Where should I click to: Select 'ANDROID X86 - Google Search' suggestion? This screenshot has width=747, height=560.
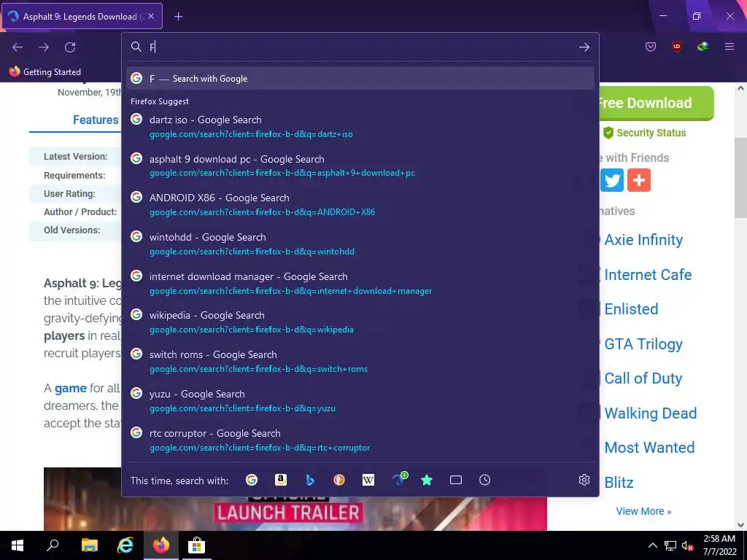(x=360, y=205)
